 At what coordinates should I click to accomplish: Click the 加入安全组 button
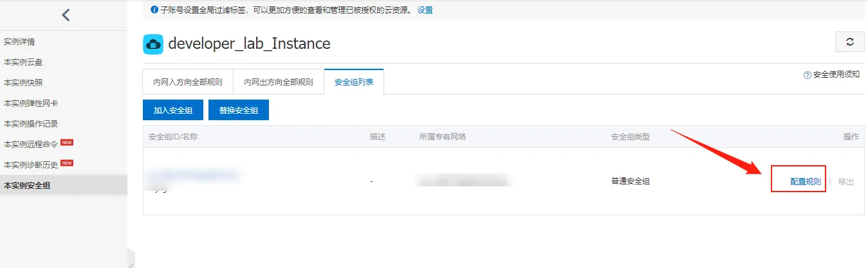pyautogui.click(x=173, y=110)
